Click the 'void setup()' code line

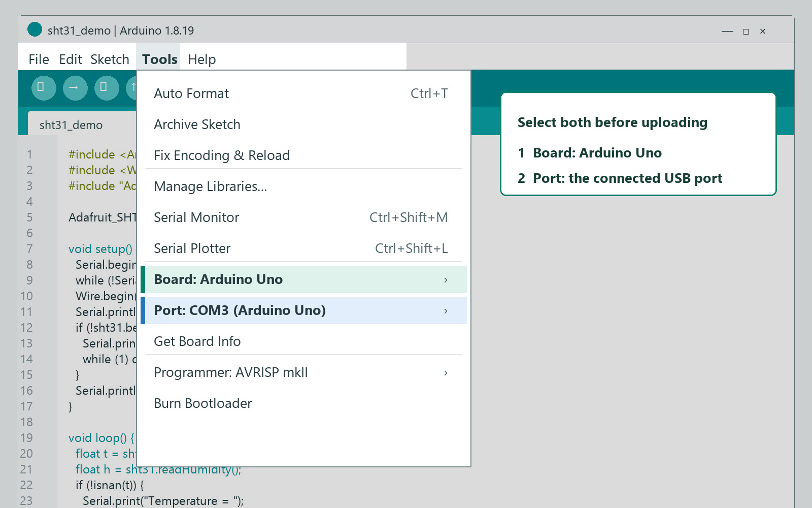tap(100, 249)
